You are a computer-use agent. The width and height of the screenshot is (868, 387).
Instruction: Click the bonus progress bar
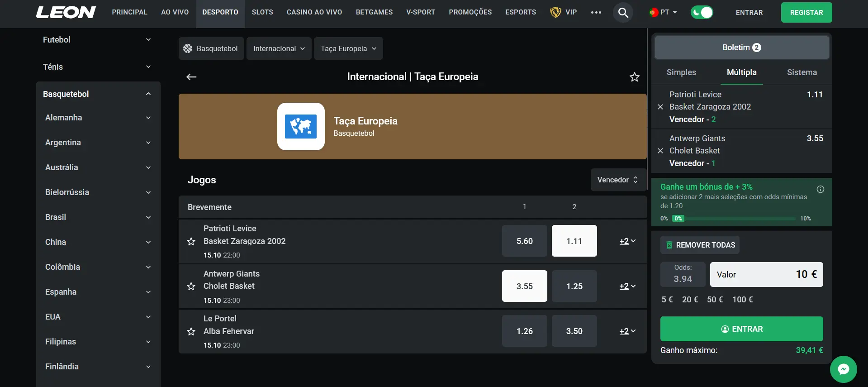coord(734,218)
